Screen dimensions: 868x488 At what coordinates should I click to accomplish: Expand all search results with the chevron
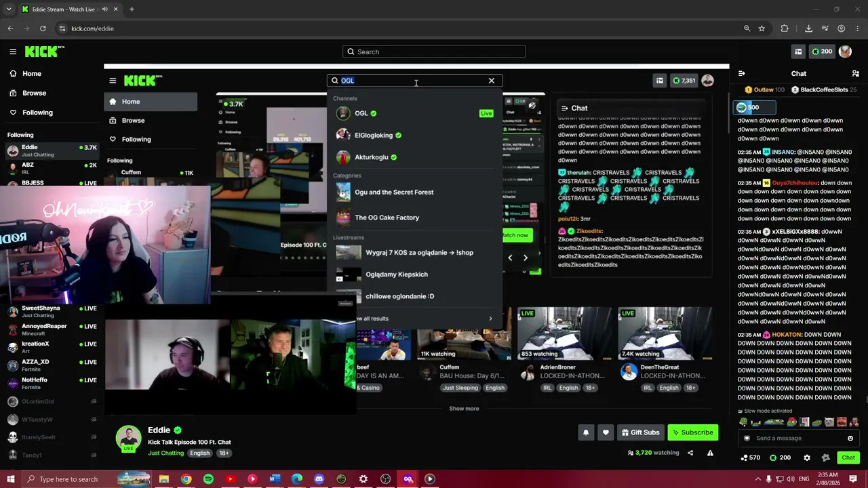coord(490,319)
